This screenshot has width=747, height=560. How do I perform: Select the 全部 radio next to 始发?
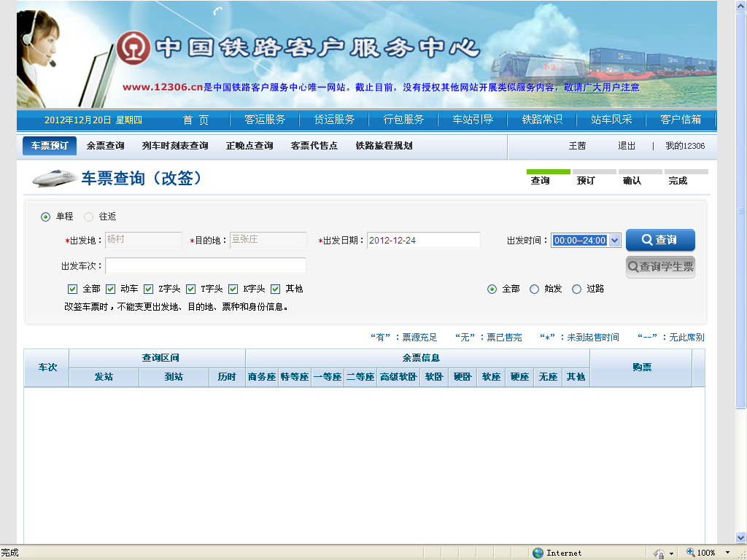(x=492, y=289)
